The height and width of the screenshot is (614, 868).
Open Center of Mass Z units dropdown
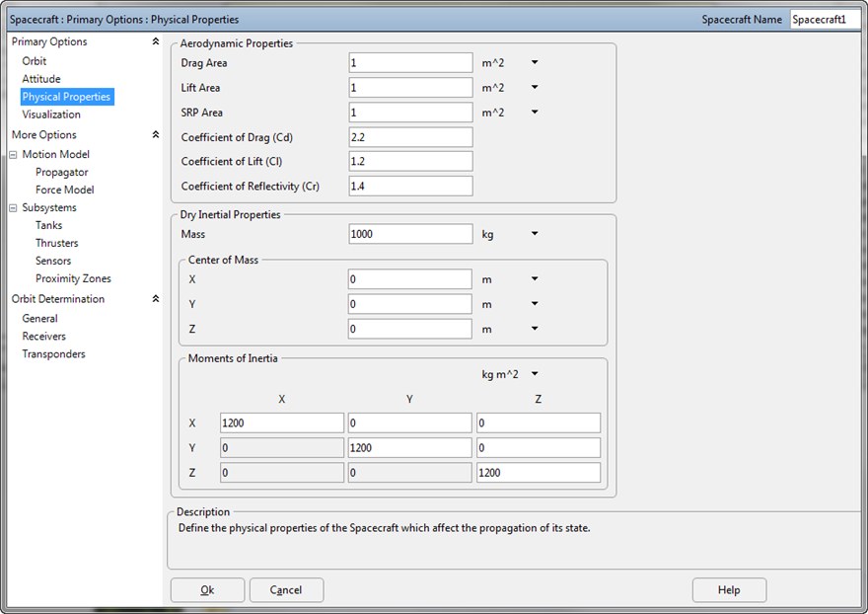point(535,329)
